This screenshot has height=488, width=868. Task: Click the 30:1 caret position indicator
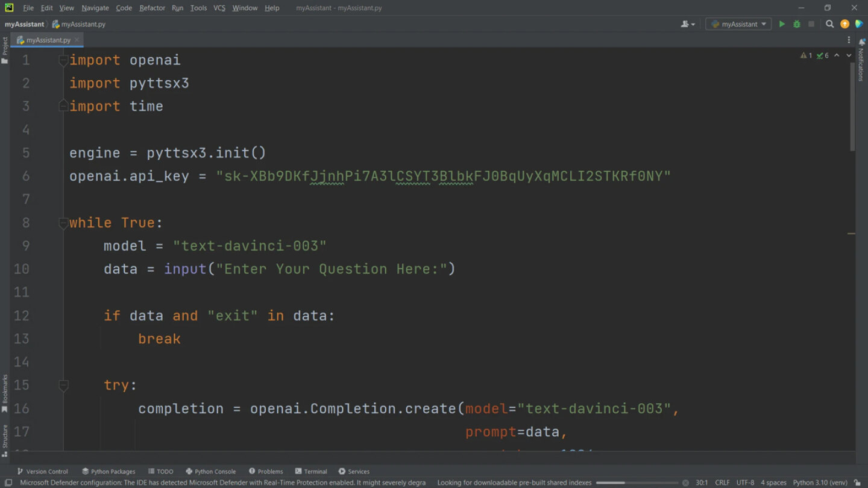702,483
